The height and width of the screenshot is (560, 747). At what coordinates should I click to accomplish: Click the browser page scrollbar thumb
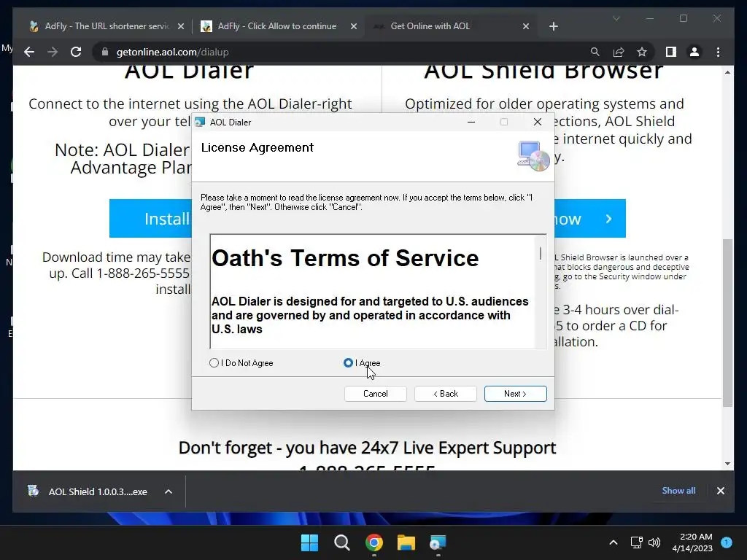pos(727,323)
